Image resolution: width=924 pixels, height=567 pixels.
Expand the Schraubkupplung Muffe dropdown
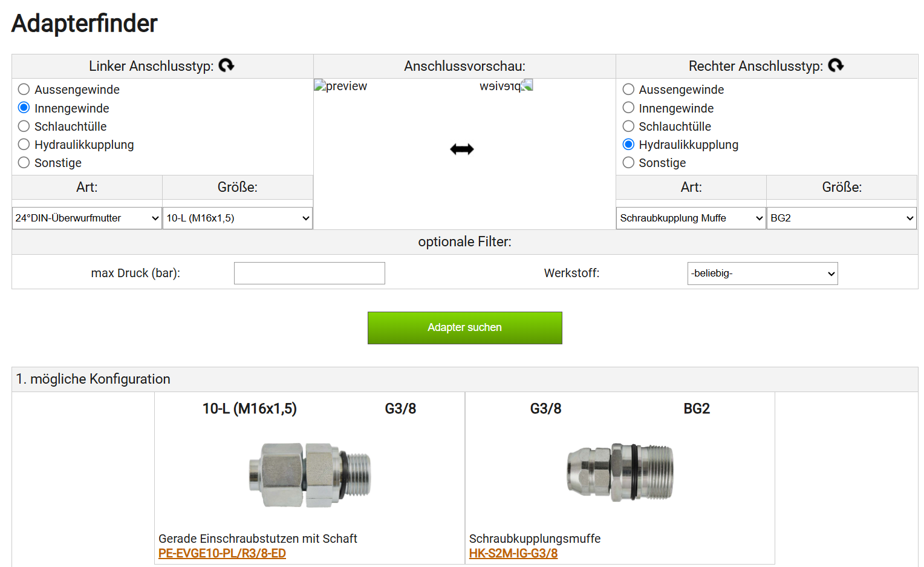click(x=691, y=218)
